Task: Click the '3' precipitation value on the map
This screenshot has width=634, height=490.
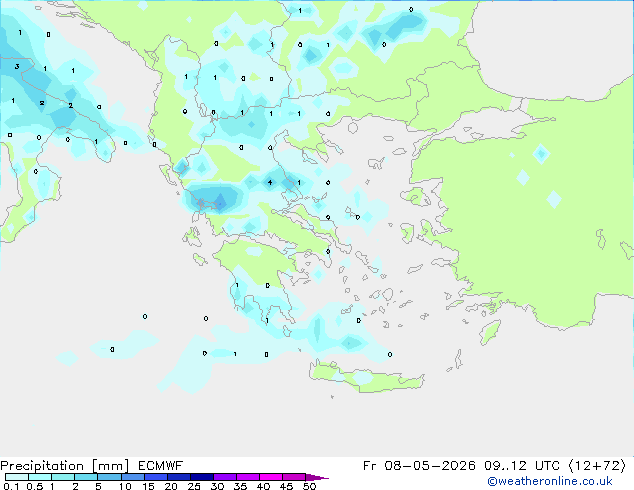Action: (x=17, y=66)
